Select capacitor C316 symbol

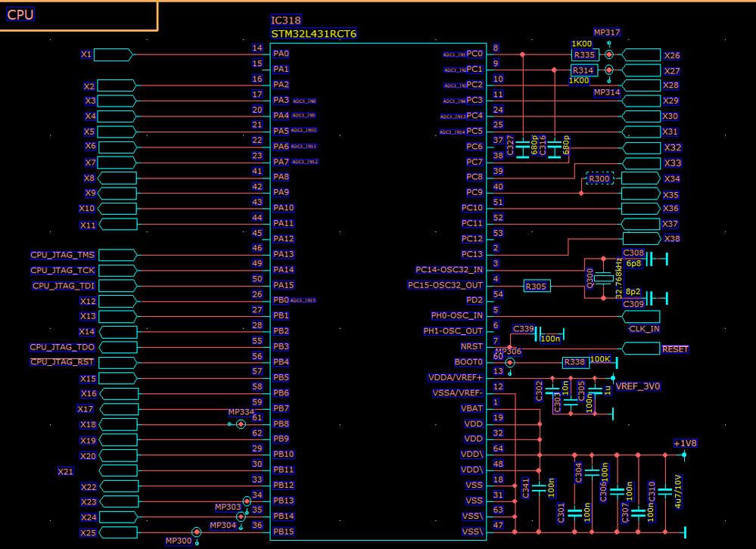555,149
